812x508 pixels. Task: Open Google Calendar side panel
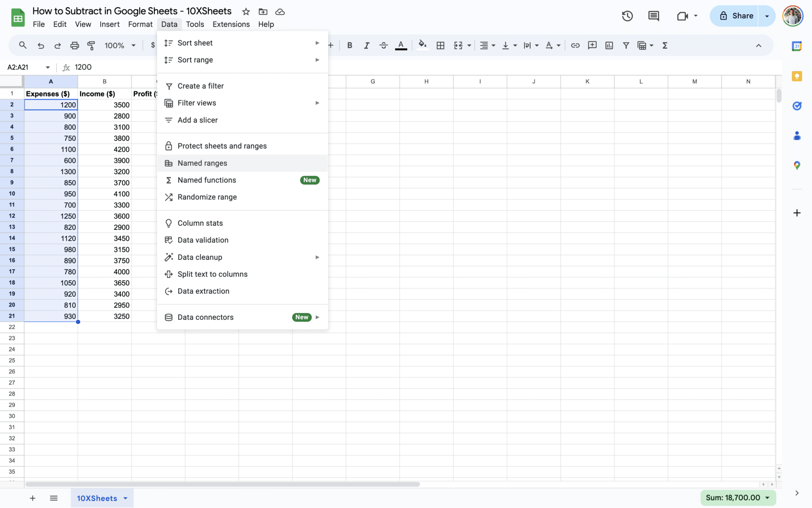click(797, 46)
